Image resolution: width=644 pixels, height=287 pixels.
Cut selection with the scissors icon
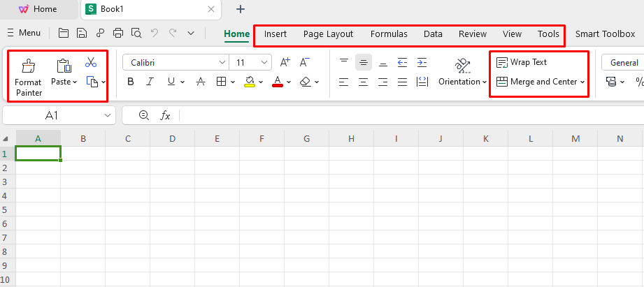[91, 62]
